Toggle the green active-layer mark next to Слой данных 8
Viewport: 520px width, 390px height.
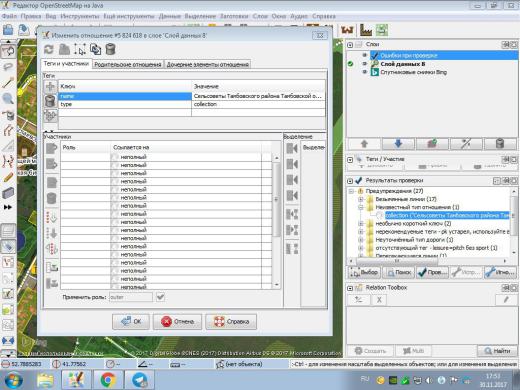coord(351,64)
